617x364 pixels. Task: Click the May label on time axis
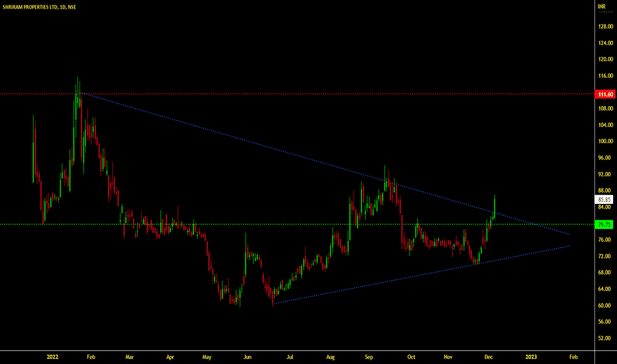click(207, 357)
